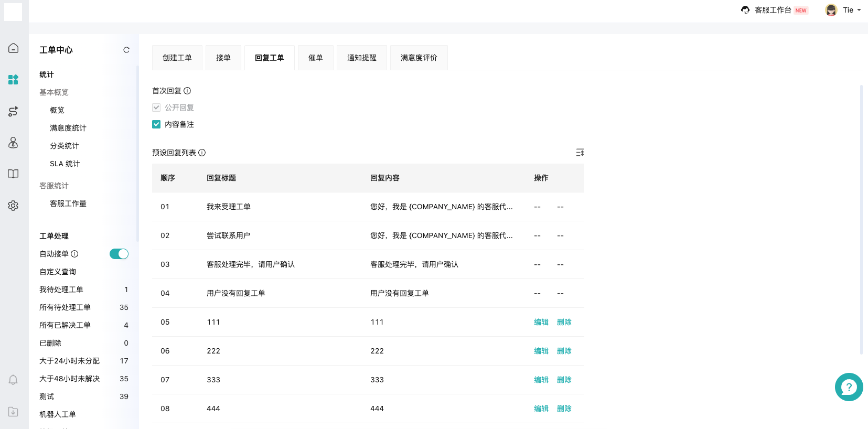Delete preset reply 05 titled 111
This screenshot has height=429, width=868.
564,322
